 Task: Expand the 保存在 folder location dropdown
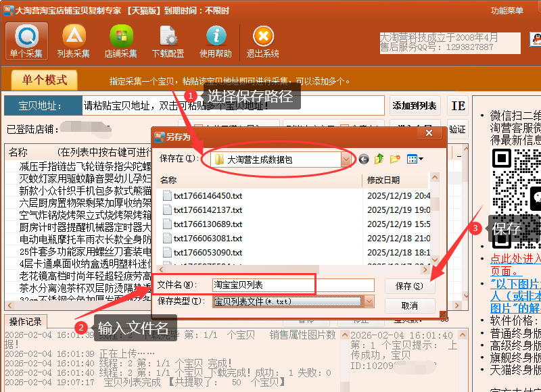coord(346,160)
